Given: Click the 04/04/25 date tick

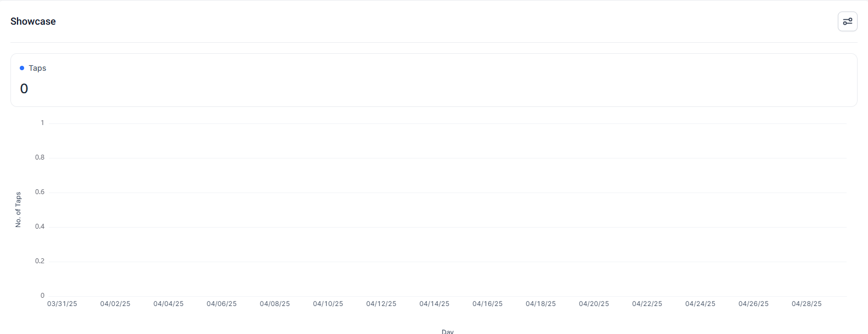Looking at the screenshot, I should [168, 304].
